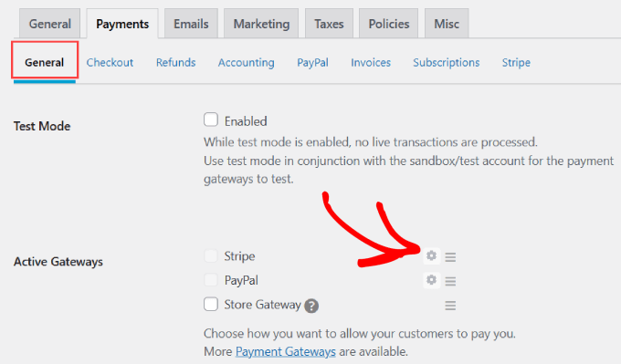Open the top-level General tab
The image size is (621, 364).
click(50, 24)
